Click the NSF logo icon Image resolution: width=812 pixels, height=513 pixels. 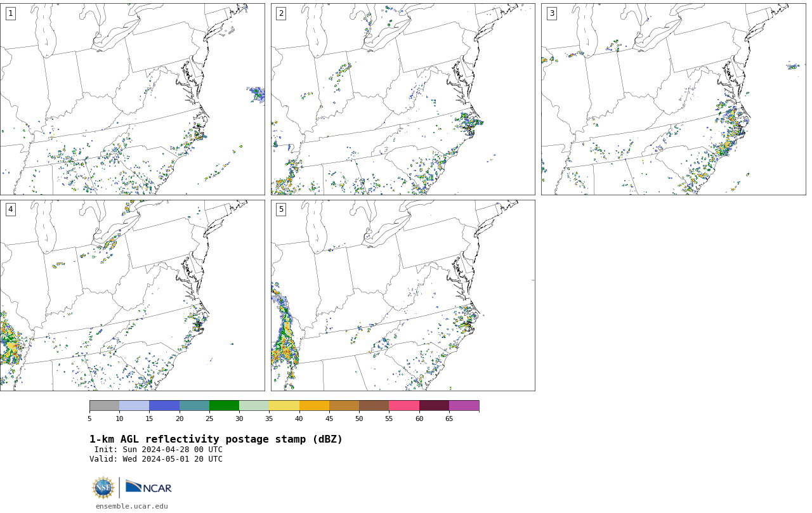pos(103,488)
